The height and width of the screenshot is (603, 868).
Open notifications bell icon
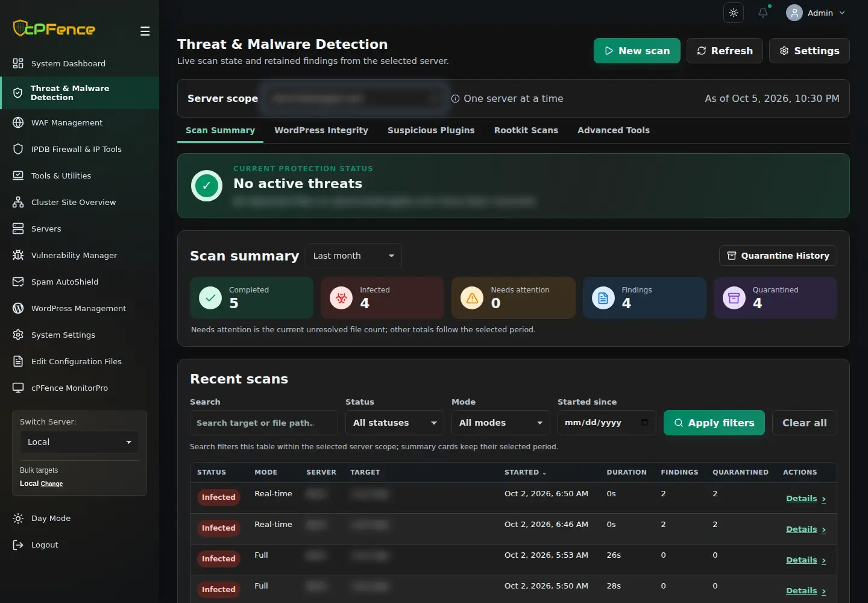(763, 13)
